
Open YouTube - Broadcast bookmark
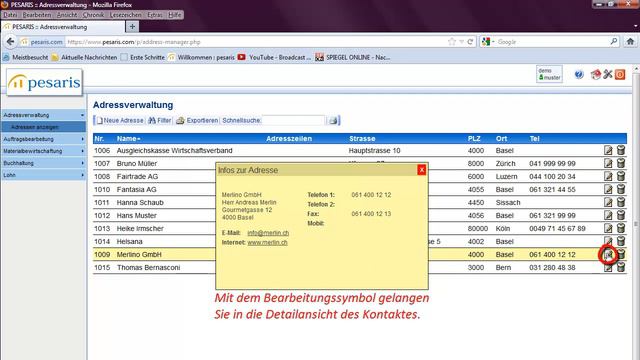point(274,58)
